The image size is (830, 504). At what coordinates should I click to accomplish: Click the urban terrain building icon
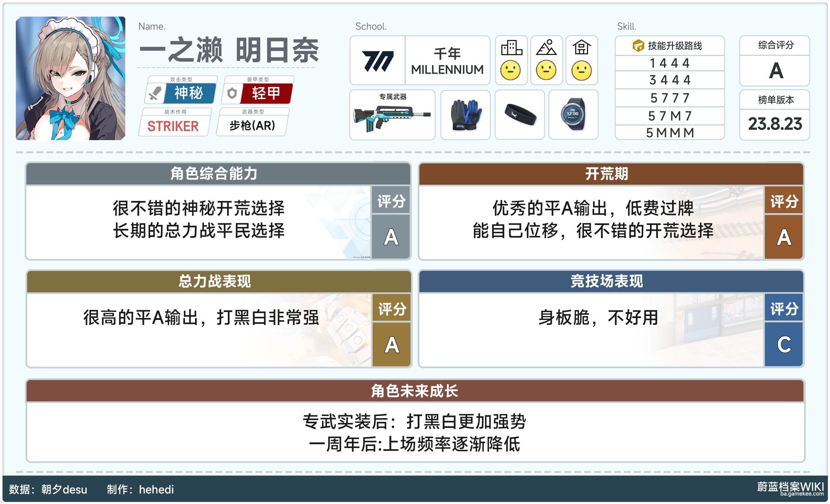(511, 48)
